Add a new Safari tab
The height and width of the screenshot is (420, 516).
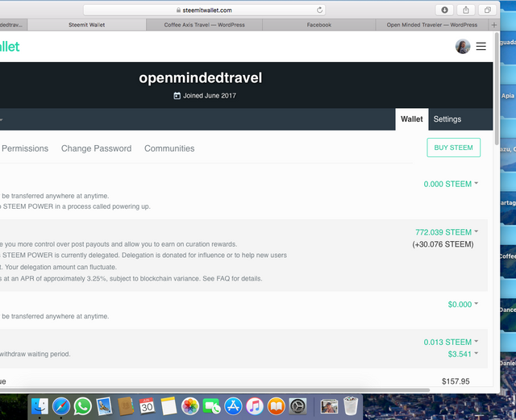point(493,25)
